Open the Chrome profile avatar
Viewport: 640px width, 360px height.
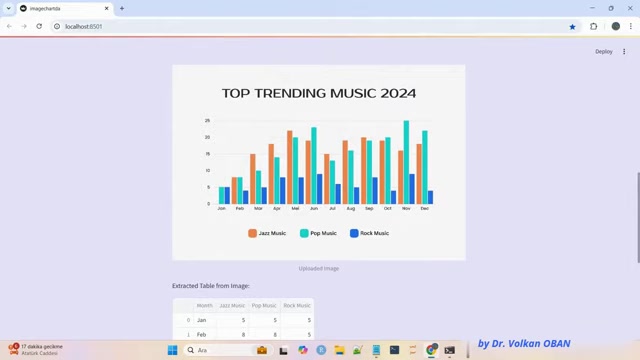(x=616, y=26)
